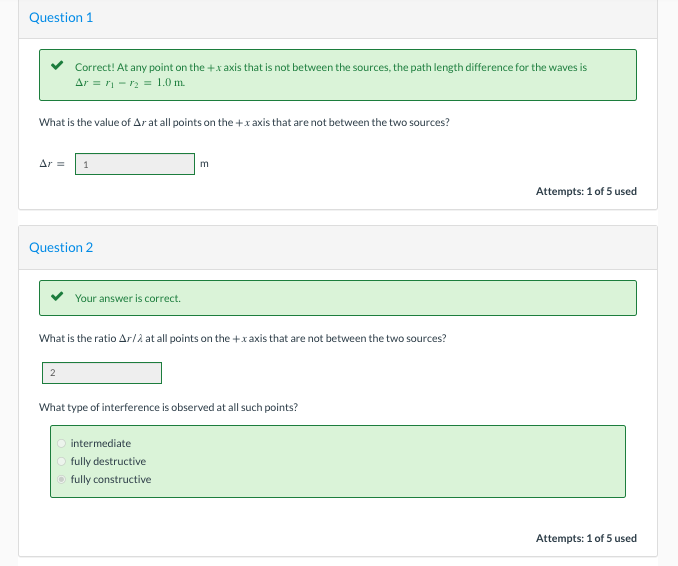
Task: Click the 'What is the value of Δr' prompt
Action: tap(243, 122)
